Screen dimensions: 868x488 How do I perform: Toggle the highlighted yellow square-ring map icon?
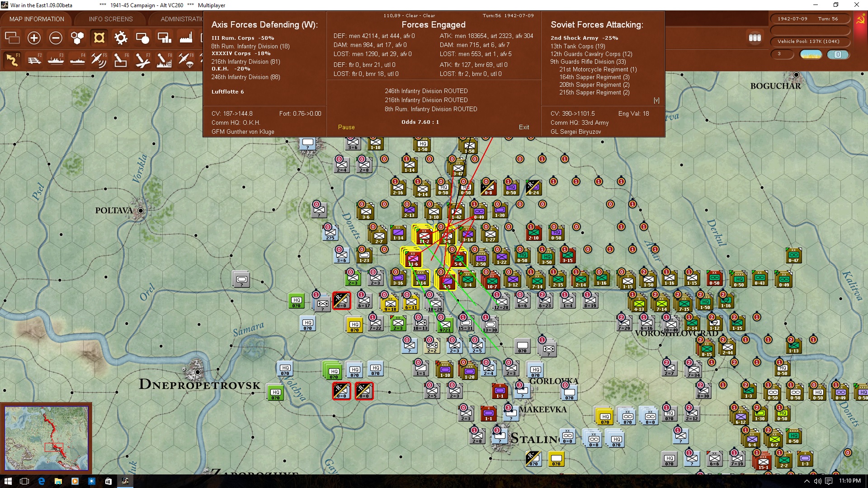tap(99, 38)
